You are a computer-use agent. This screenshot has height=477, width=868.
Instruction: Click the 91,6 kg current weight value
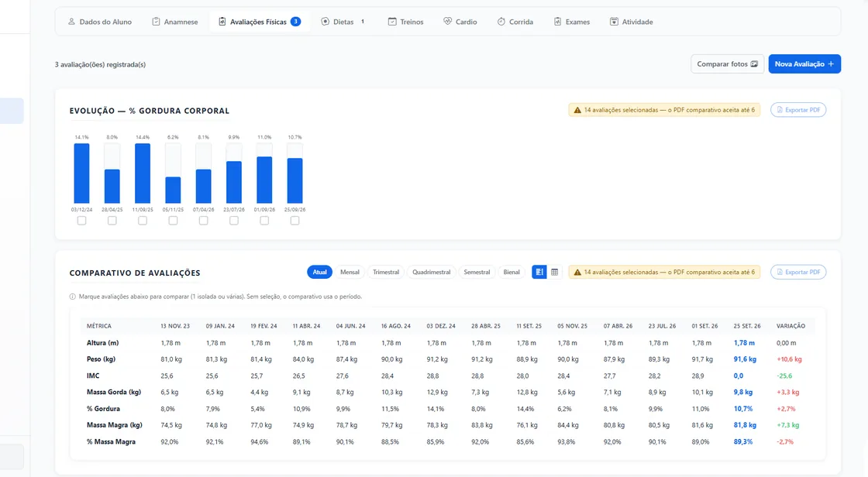[745, 359]
